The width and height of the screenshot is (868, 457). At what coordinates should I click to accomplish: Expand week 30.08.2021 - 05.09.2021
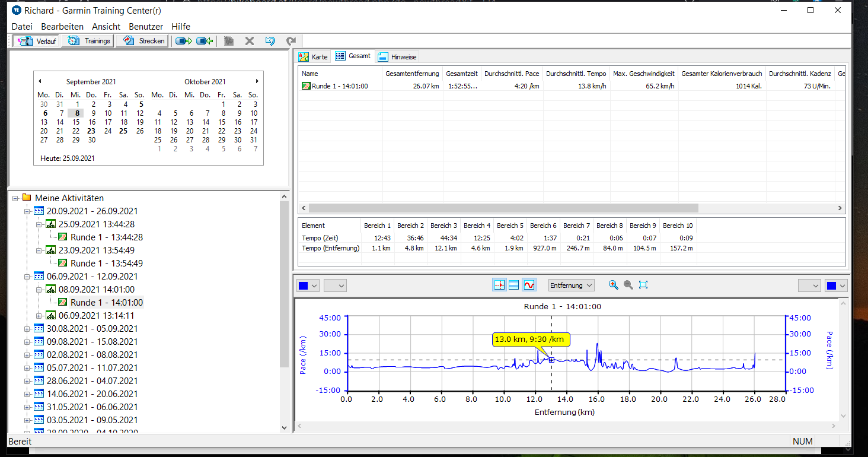click(27, 329)
